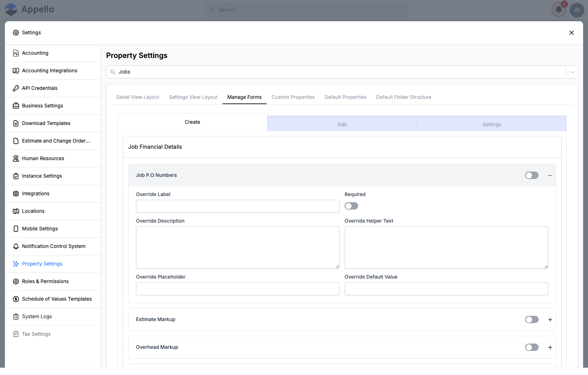Image resolution: width=588 pixels, height=375 pixels.
Task: Expand the Estimate Markup section
Action: click(550, 319)
